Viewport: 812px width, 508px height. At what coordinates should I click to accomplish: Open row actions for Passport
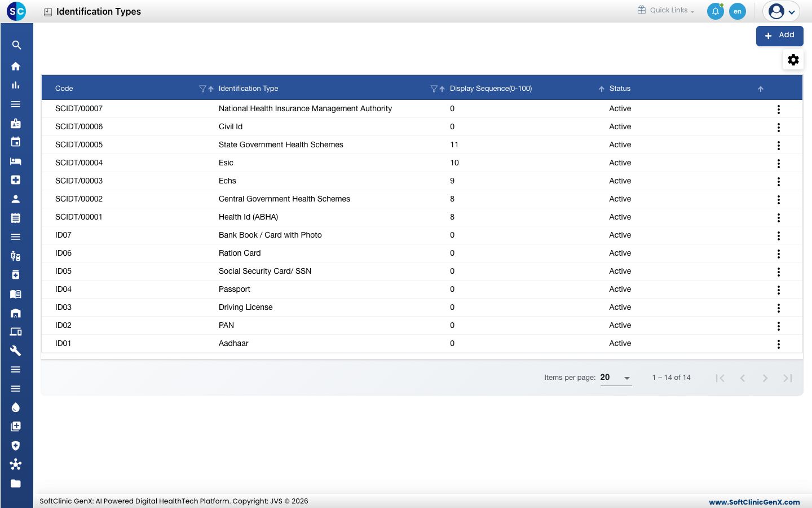(x=779, y=290)
